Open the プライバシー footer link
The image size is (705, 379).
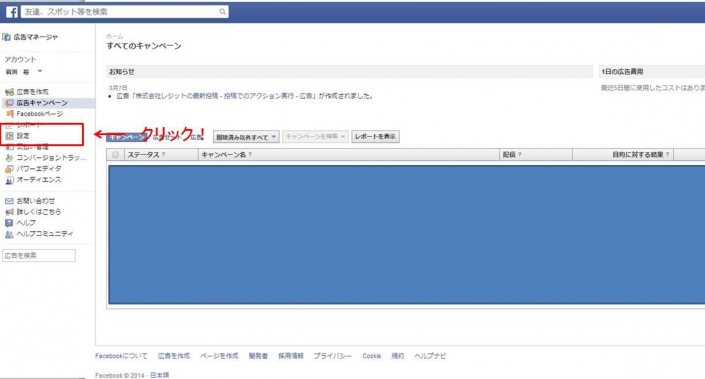click(333, 356)
